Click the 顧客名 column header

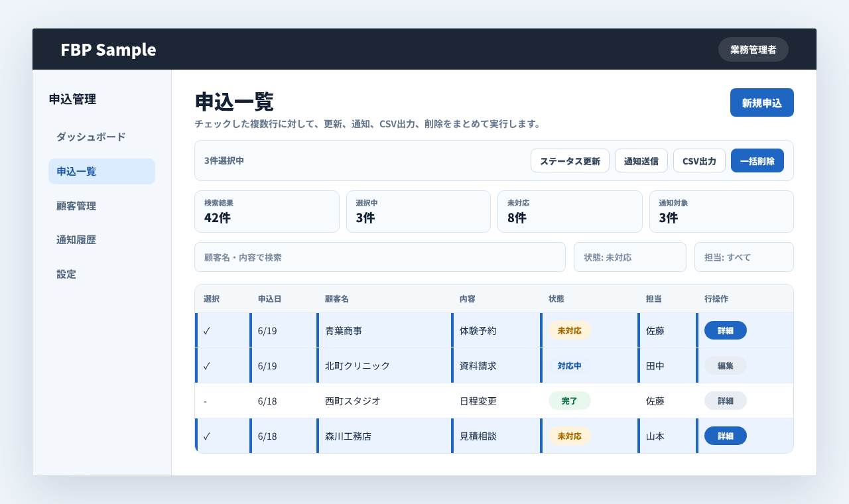[337, 299]
